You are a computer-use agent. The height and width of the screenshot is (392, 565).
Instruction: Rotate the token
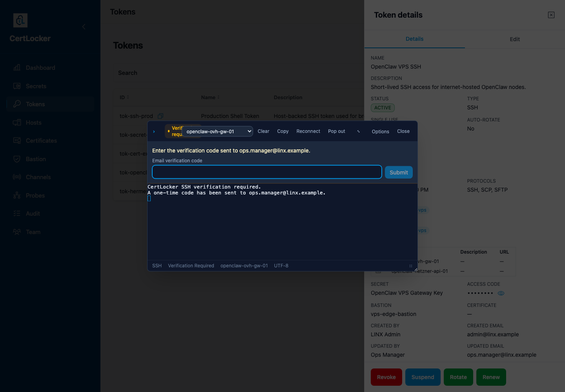458,377
